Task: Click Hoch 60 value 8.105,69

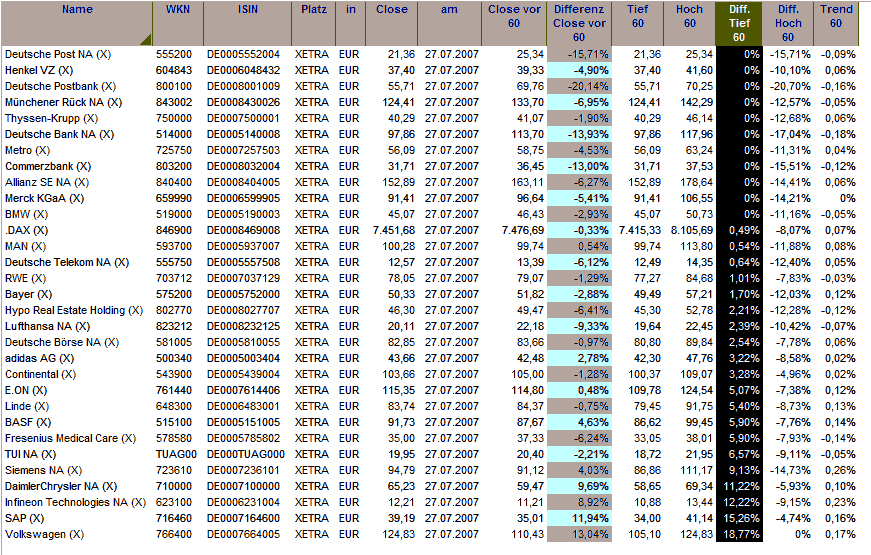Action: pos(692,231)
